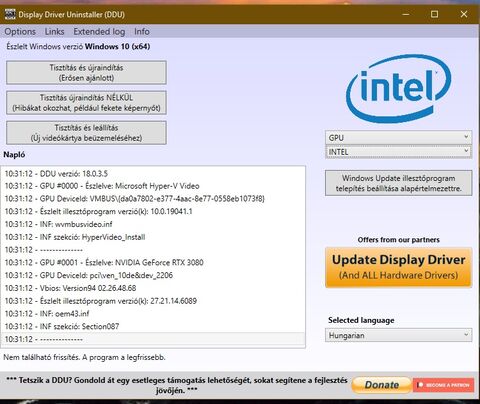Open the GPU device type dropdown
Image resolution: width=480 pixels, height=404 pixels.
399,137
